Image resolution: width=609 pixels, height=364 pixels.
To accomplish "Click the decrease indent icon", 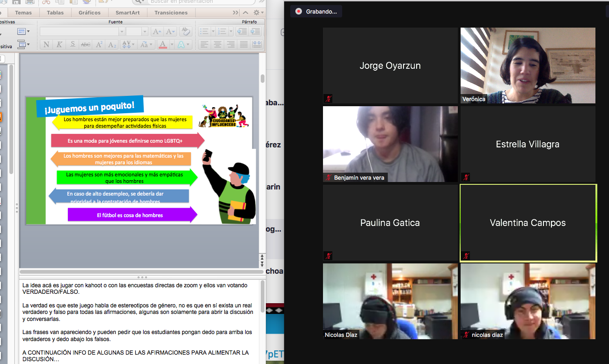I will click(242, 32).
